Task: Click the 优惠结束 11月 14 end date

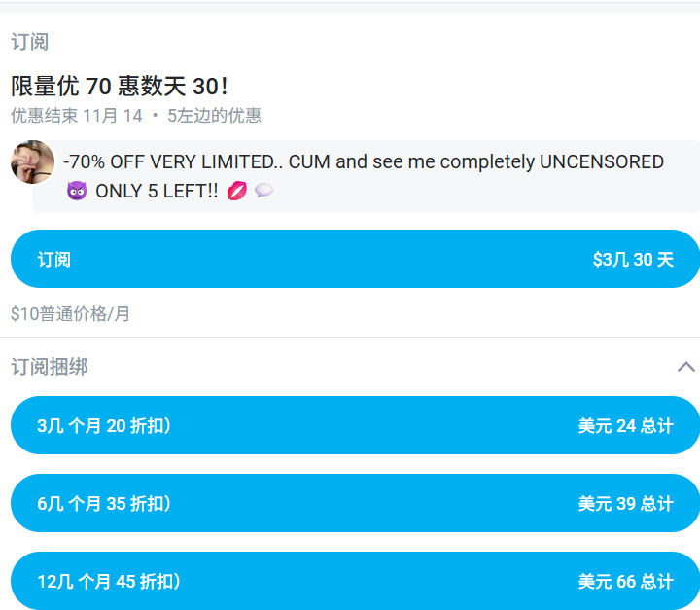Action: [x=77, y=116]
